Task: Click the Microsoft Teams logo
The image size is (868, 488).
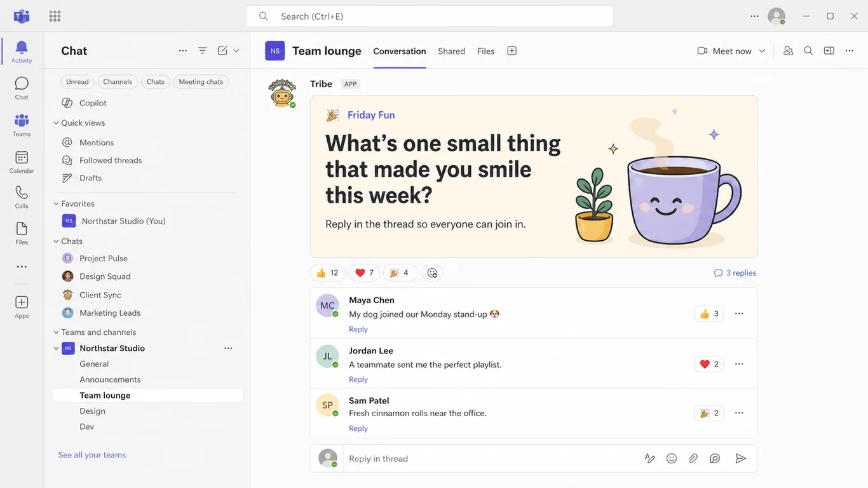Action: click(22, 16)
